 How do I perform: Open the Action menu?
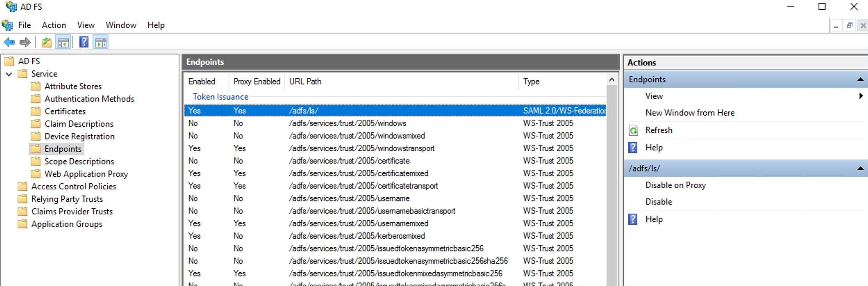click(x=54, y=25)
